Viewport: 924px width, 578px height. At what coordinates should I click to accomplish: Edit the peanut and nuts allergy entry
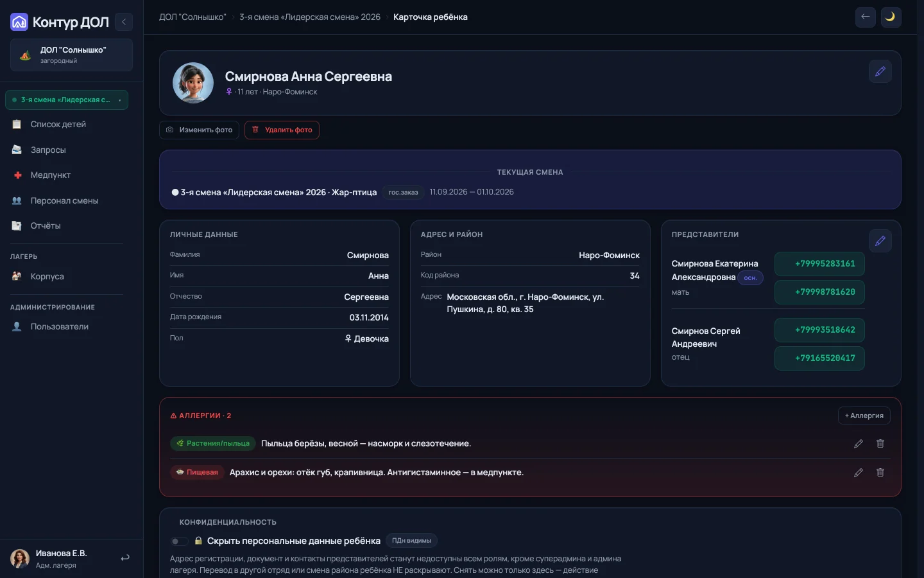pyautogui.click(x=859, y=473)
